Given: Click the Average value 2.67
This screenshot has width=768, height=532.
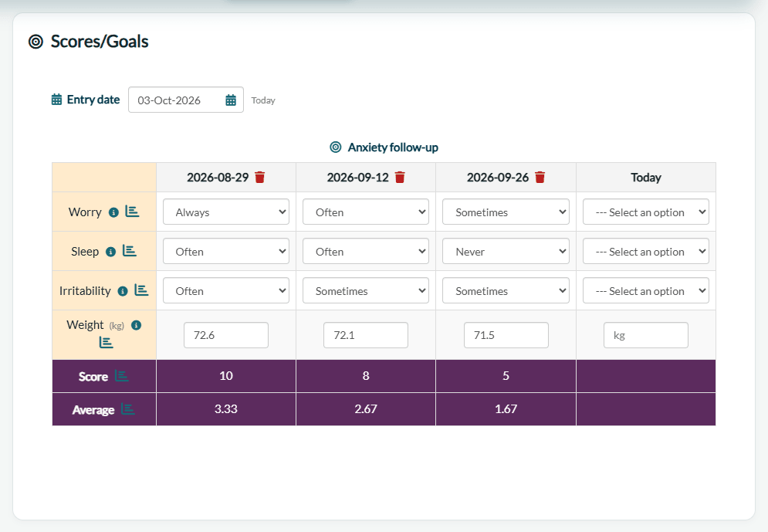Looking at the screenshot, I should 366,409.
